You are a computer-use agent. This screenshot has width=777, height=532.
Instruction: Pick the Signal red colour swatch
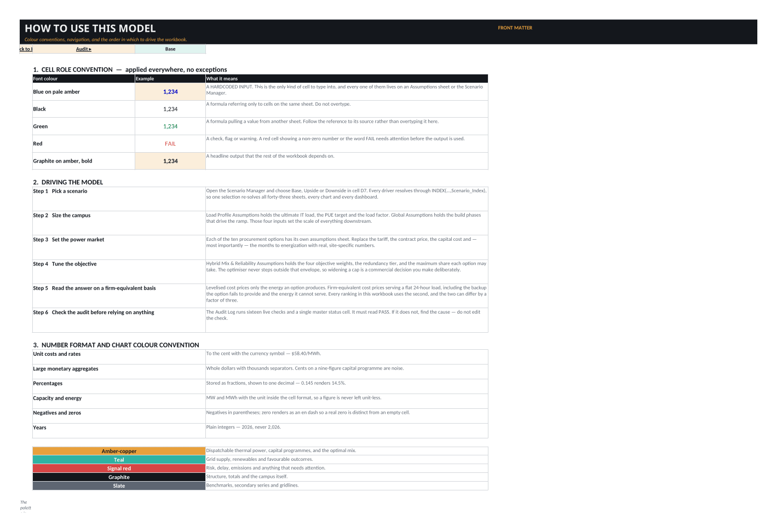[119, 469]
